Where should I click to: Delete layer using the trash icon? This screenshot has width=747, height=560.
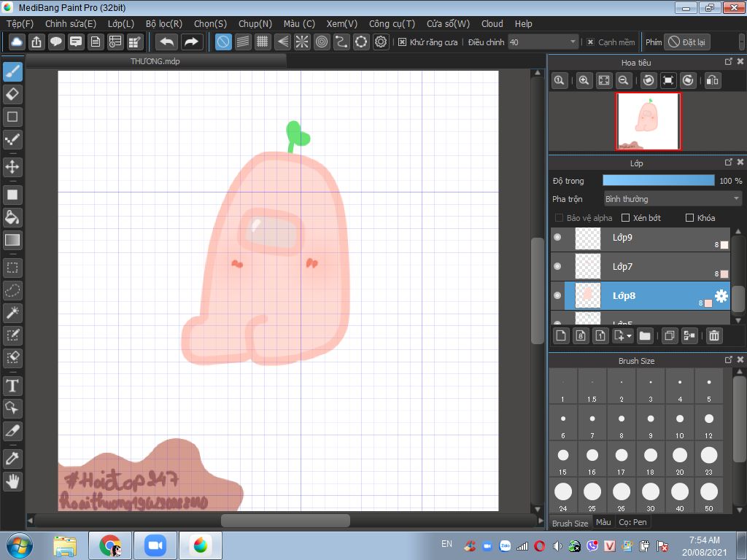[714, 335]
